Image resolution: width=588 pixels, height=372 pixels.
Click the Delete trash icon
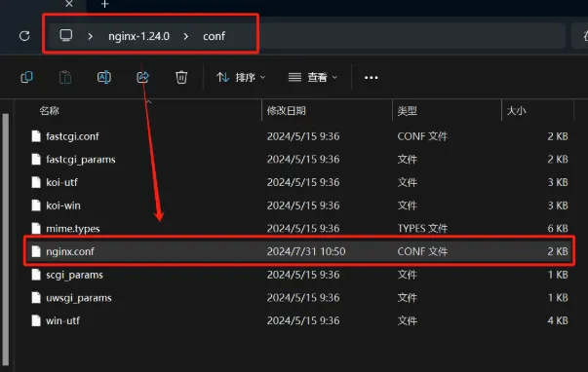[181, 77]
